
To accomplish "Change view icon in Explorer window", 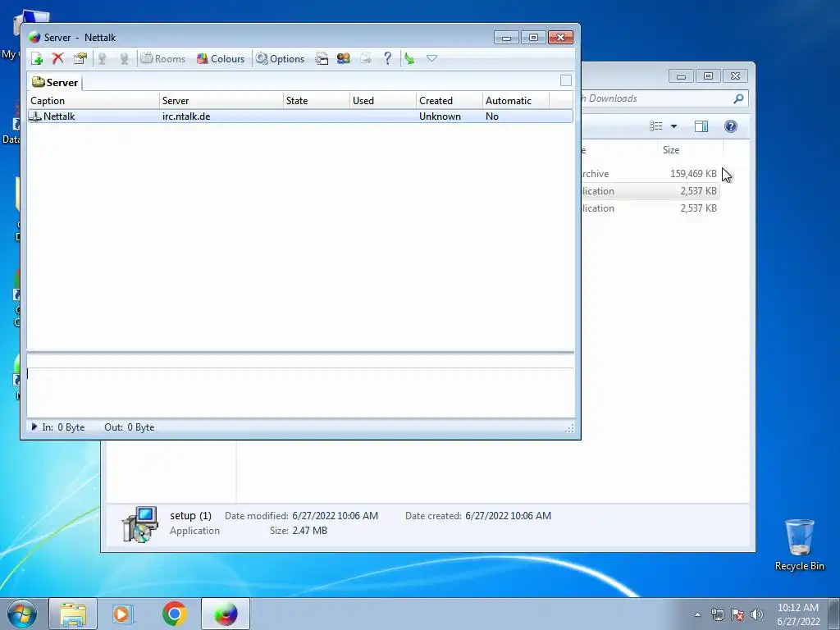I will pos(655,126).
